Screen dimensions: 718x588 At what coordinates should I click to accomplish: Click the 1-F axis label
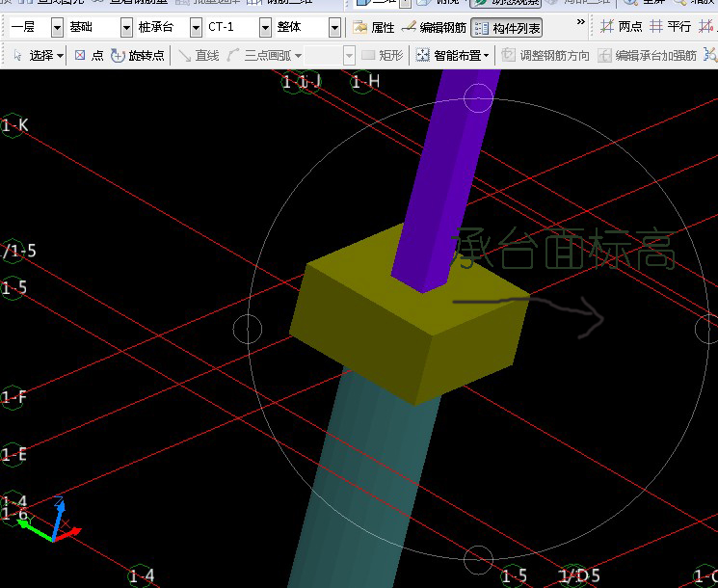pos(13,397)
